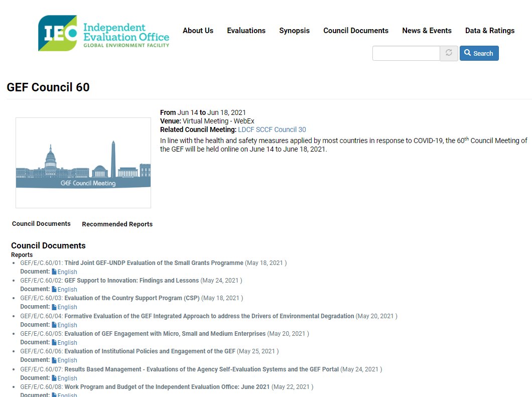The width and height of the screenshot is (532, 397).
Task: Click Formative Evaluation of GEF Integrated Approach title
Action: click(x=209, y=316)
